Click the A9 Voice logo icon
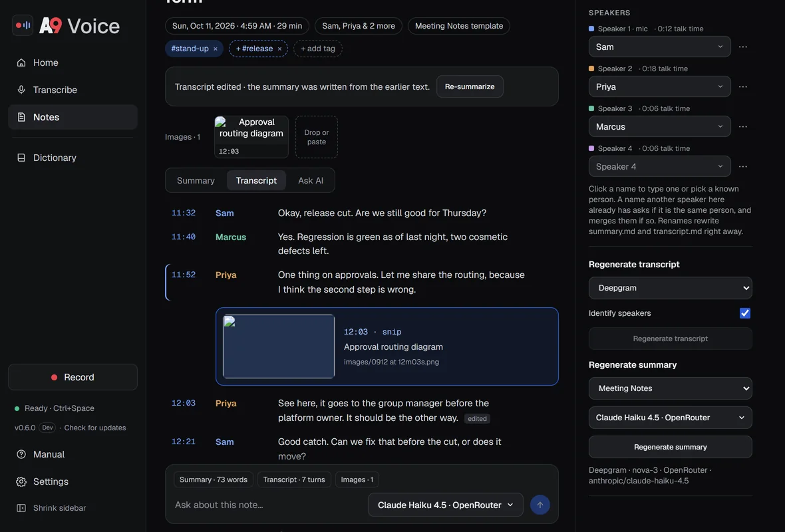Screen dimensions: 785x532 tap(23, 25)
